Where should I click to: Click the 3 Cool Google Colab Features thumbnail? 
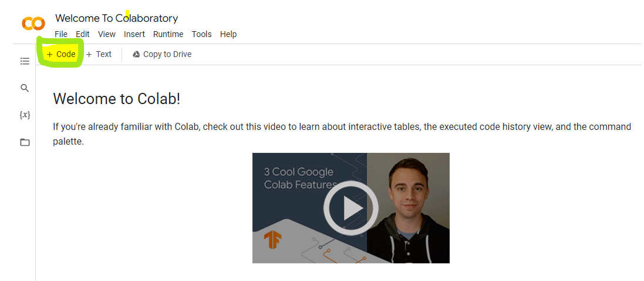pyautogui.click(x=351, y=208)
